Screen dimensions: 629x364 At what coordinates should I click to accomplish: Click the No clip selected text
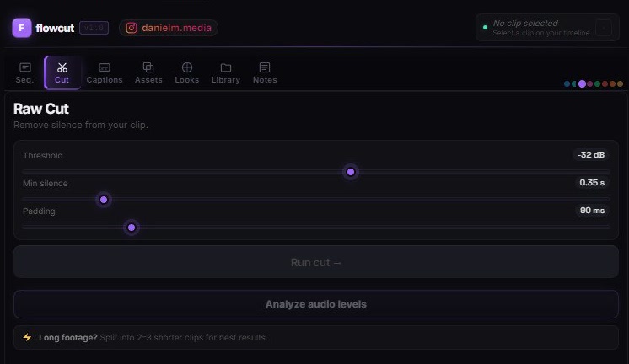click(525, 24)
